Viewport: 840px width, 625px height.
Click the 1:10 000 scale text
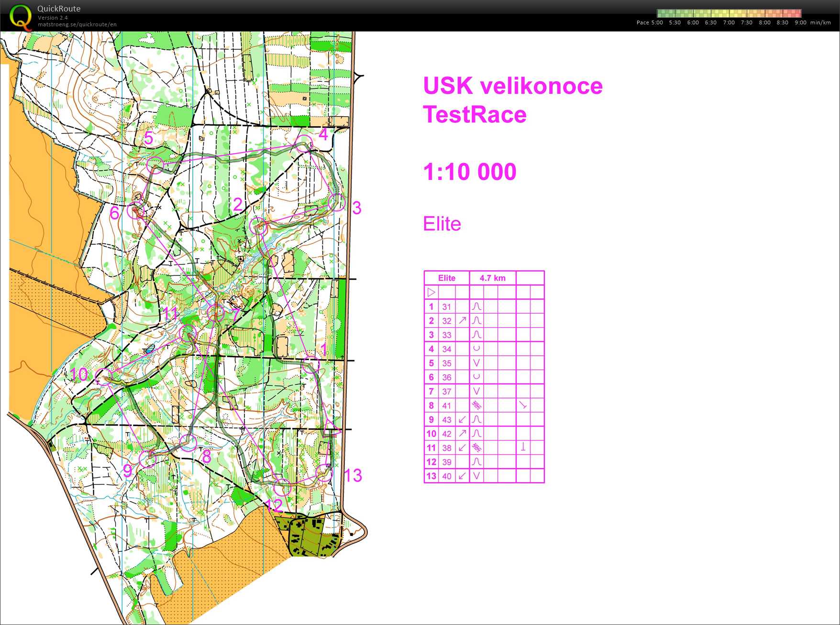point(470,172)
